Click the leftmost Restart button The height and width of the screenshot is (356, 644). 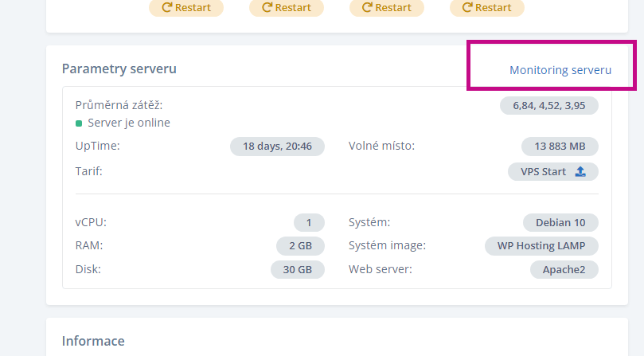pos(186,8)
